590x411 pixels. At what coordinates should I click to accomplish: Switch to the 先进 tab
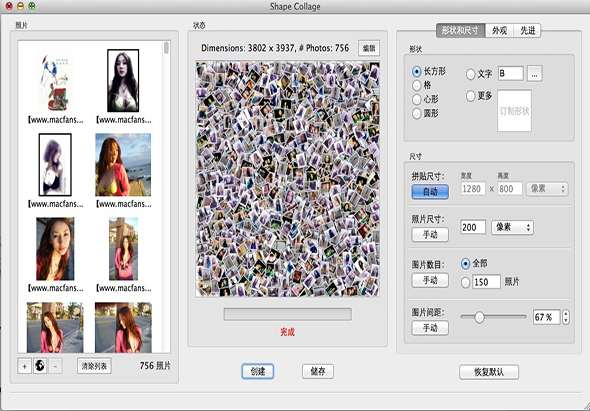point(528,31)
